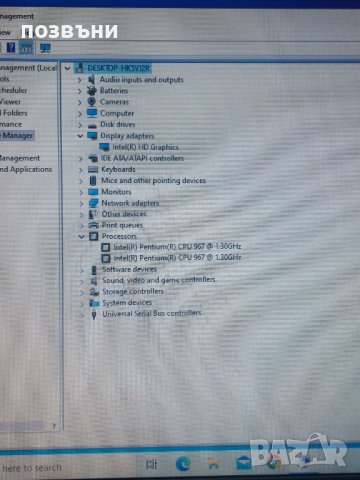The width and height of the screenshot is (360, 480).
Task: Select the Intel(R) HD Graphics device icon
Action: (x=104, y=147)
